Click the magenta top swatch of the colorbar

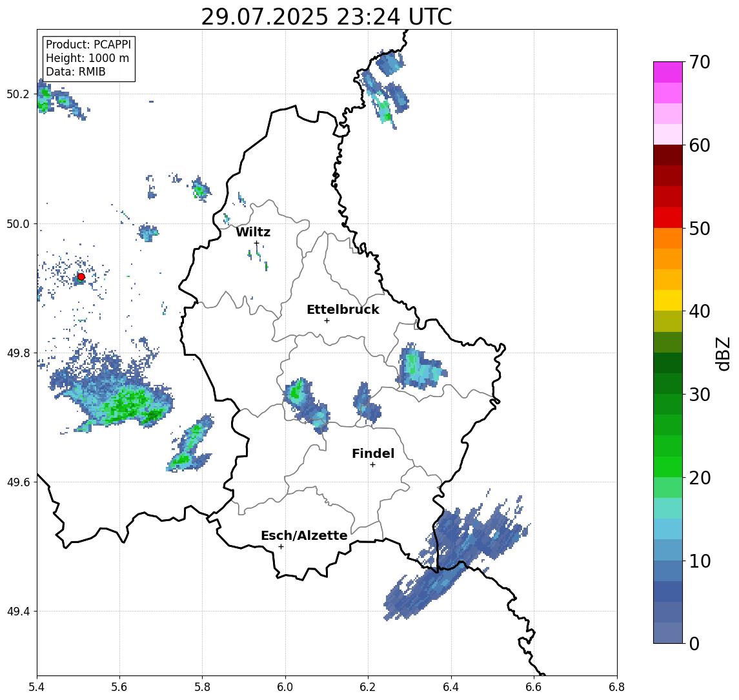tap(668, 72)
